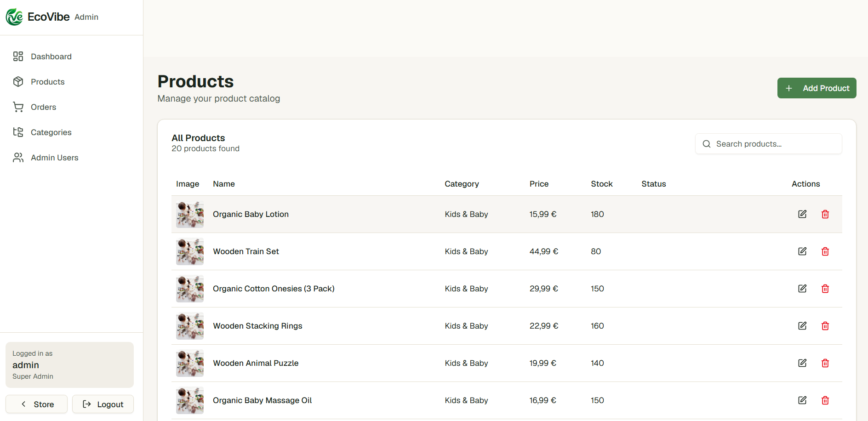The width and height of the screenshot is (868, 421).
Task: Click the Category column header
Action: (x=462, y=184)
